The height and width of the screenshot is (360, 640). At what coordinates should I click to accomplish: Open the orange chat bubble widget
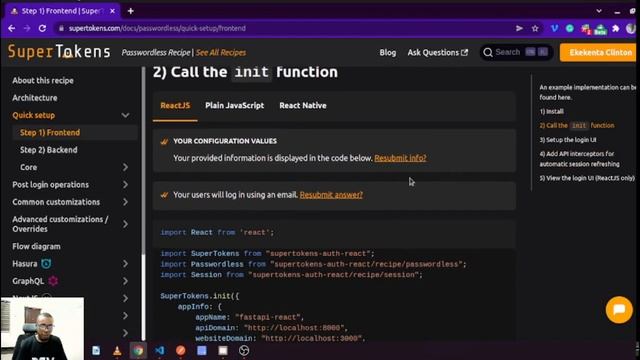[x=619, y=310]
